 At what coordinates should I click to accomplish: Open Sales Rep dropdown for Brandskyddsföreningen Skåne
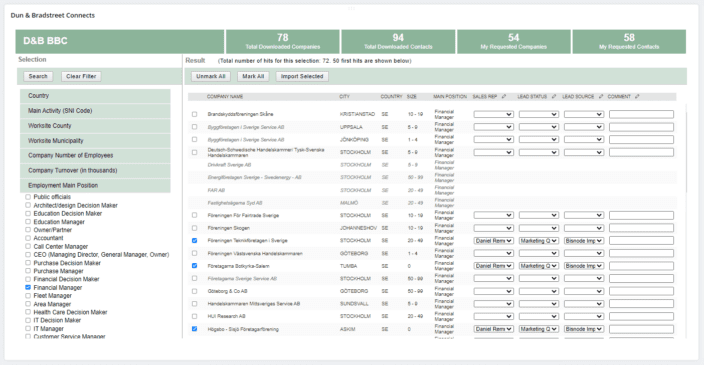pos(493,114)
